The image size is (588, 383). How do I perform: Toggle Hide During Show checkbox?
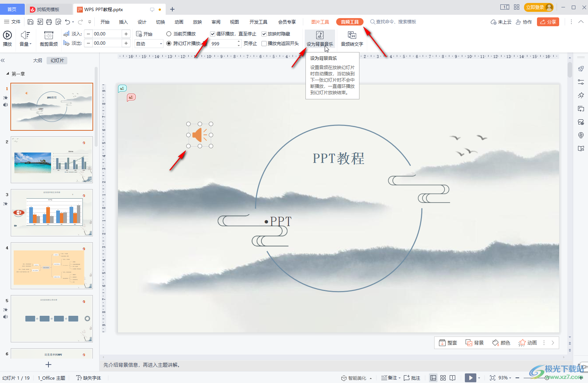tap(264, 34)
